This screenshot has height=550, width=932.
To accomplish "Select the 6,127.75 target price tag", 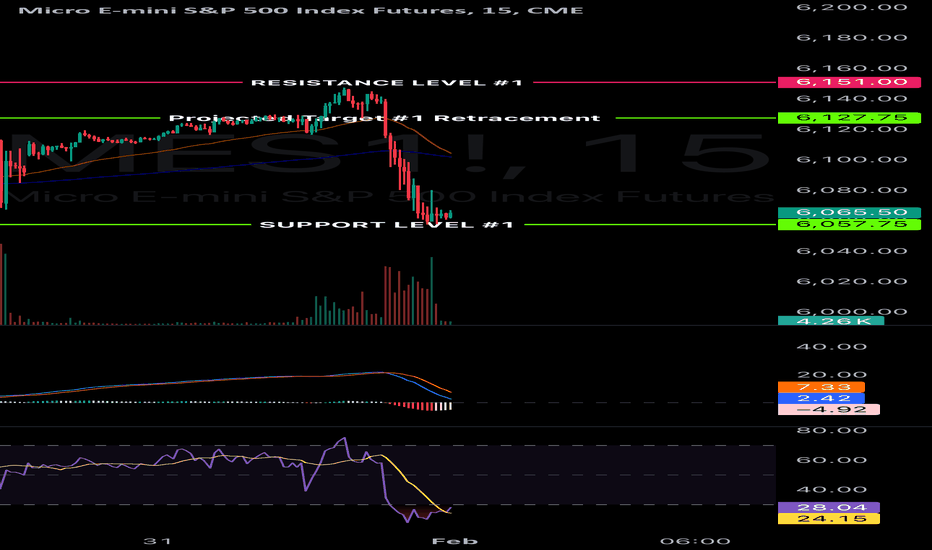I will pyautogui.click(x=849, y=118).
